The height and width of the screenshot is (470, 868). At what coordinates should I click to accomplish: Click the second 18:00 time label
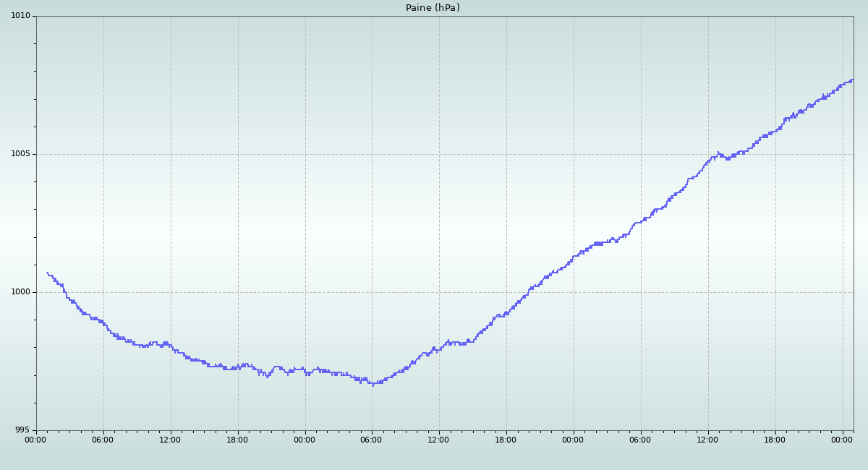tap(506, 440)
